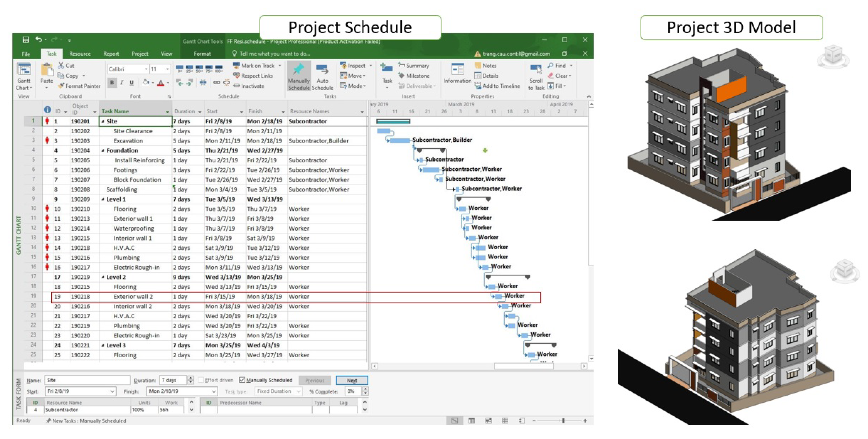Click the Next button in Task Form
Viewport: 868px width, 439px height.
click(x=352, y=380)
